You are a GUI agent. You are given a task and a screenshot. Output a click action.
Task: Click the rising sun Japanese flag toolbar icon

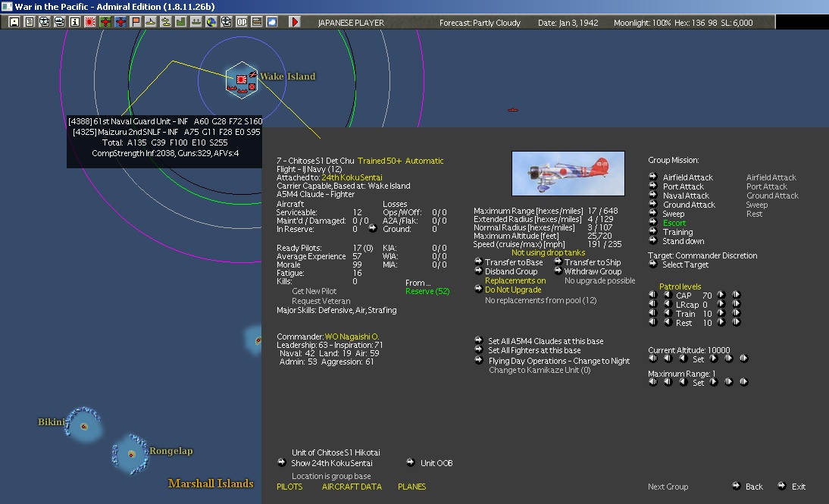(90, 22)
